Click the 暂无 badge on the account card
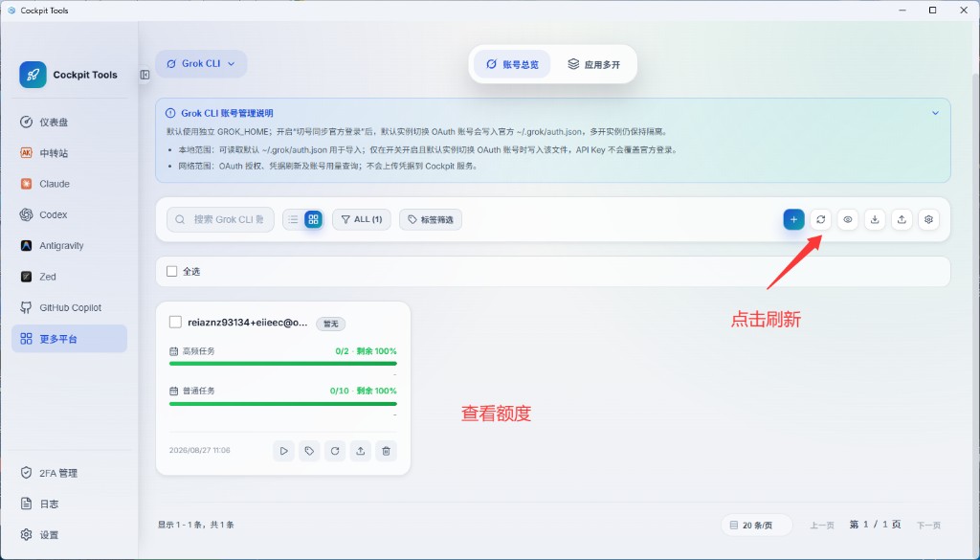The height and width of the screenshot is (560, 980). [330, 324]
